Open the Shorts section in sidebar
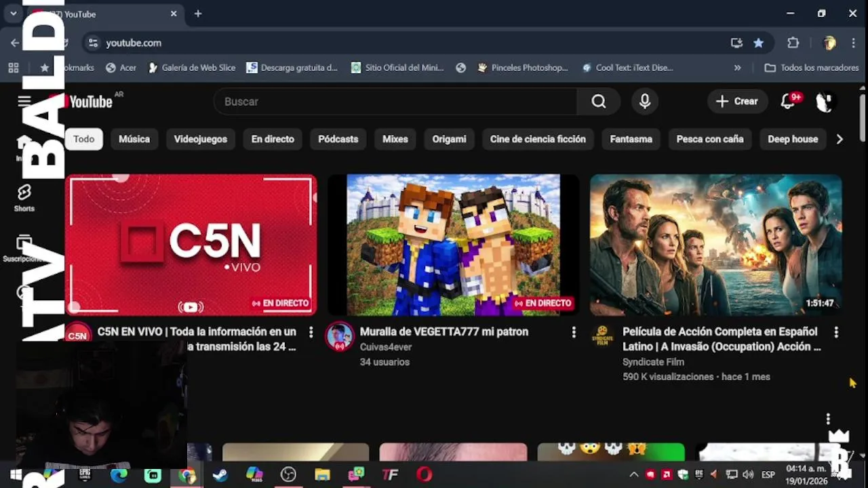 point(24,197)
